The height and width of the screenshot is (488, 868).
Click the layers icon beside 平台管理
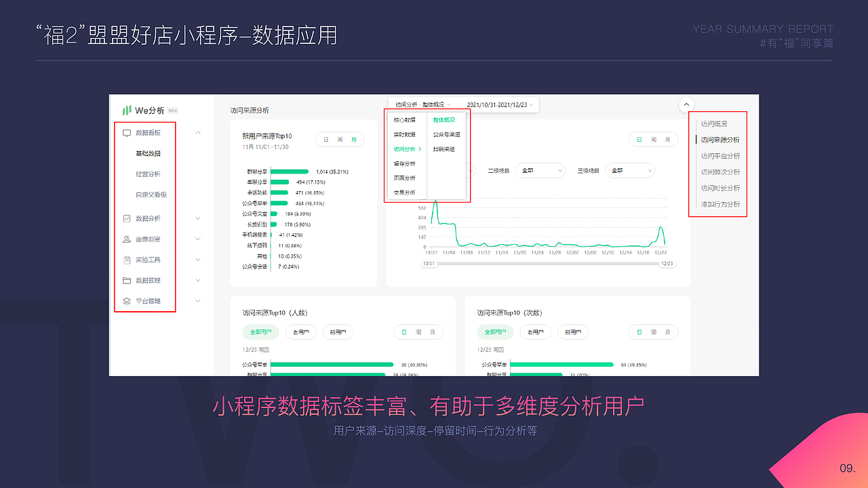tap(126, 301)
